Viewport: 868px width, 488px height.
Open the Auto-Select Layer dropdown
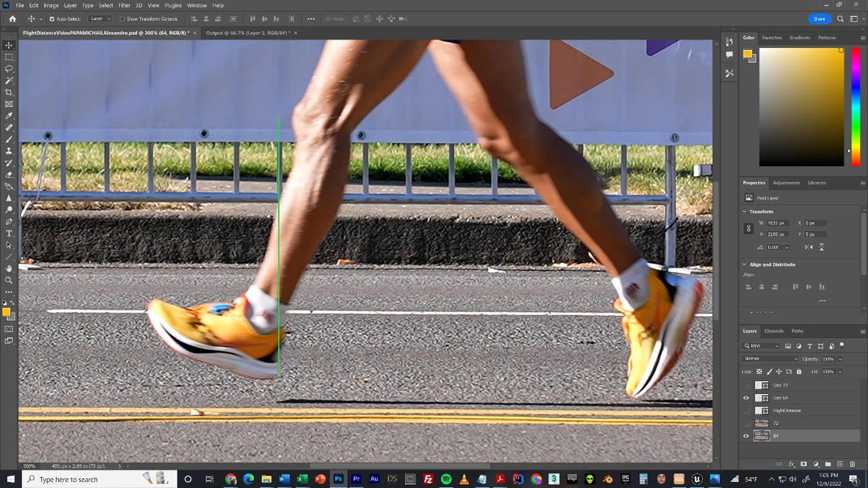[x=100, y=19]
